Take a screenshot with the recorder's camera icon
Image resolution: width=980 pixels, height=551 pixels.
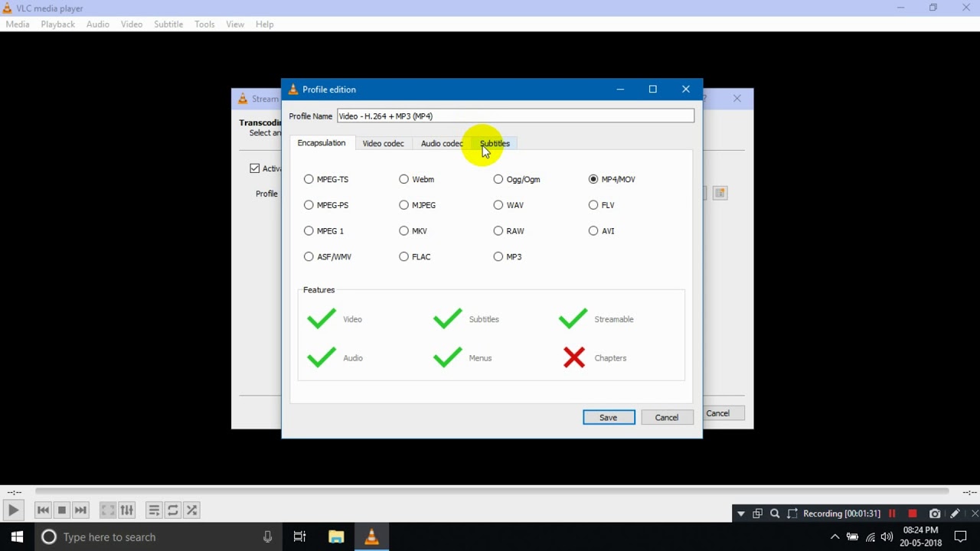(935, 514)
